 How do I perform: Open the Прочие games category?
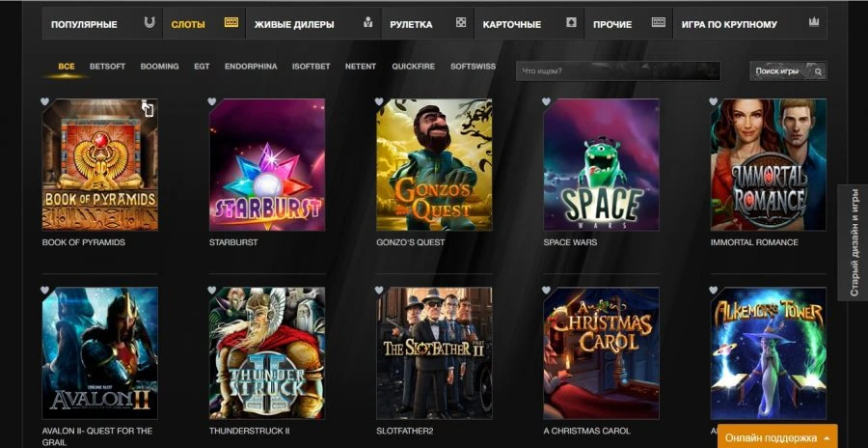613,23
